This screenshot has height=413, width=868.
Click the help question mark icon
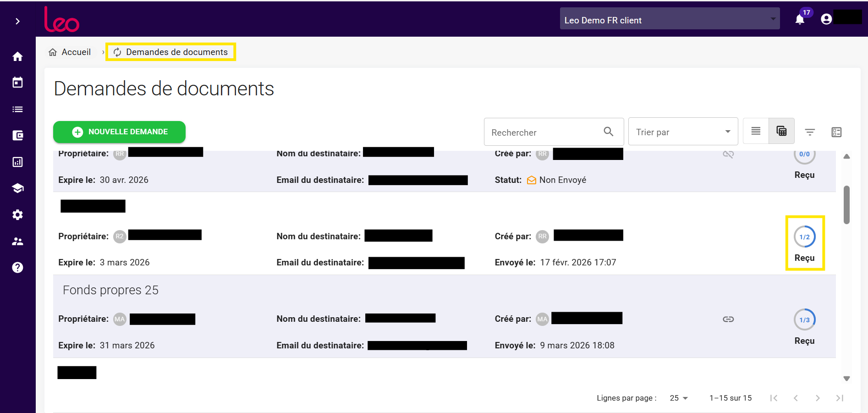click(17, 268)
